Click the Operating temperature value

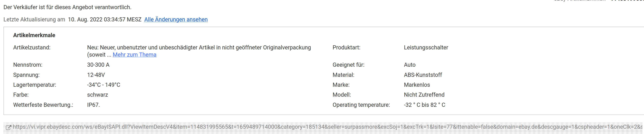click(425, 105)
